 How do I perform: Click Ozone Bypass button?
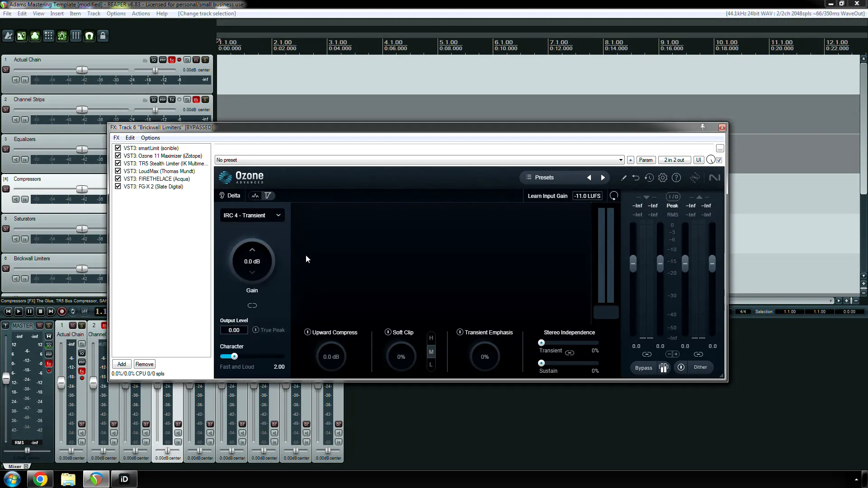(x=643, y=368)
